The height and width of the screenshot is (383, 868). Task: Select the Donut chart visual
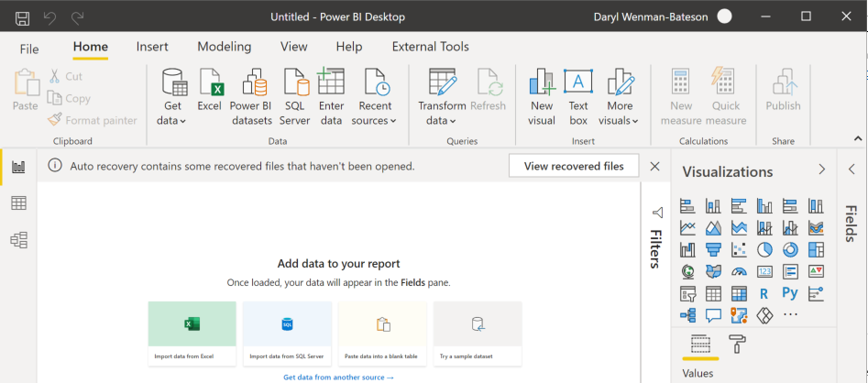pyautogui.click(x=790, y=250)
